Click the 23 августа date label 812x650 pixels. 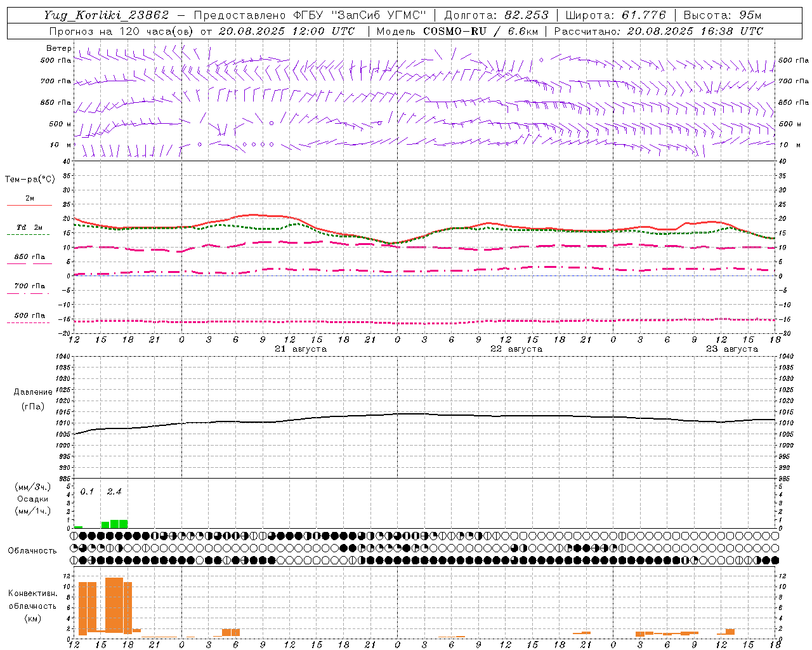[x=732, y=349]
